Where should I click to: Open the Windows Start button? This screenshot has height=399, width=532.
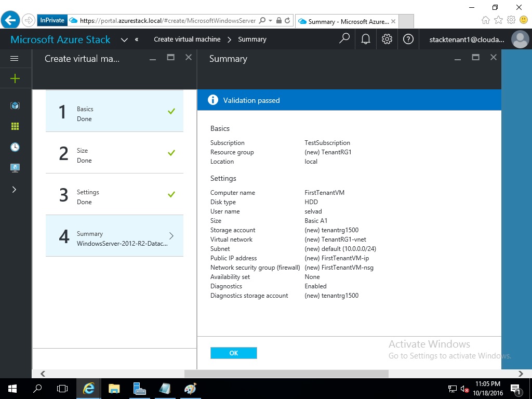[x=12, y=389]
